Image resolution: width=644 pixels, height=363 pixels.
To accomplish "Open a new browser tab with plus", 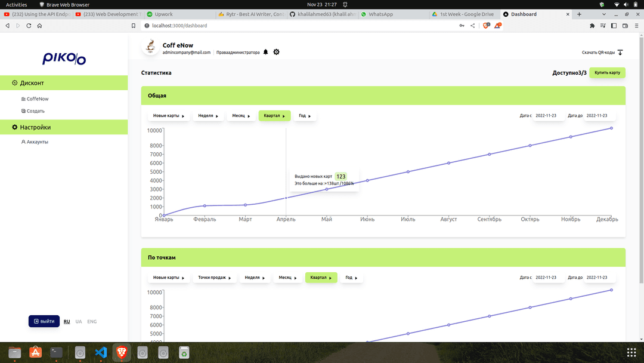I will [579, 14].
